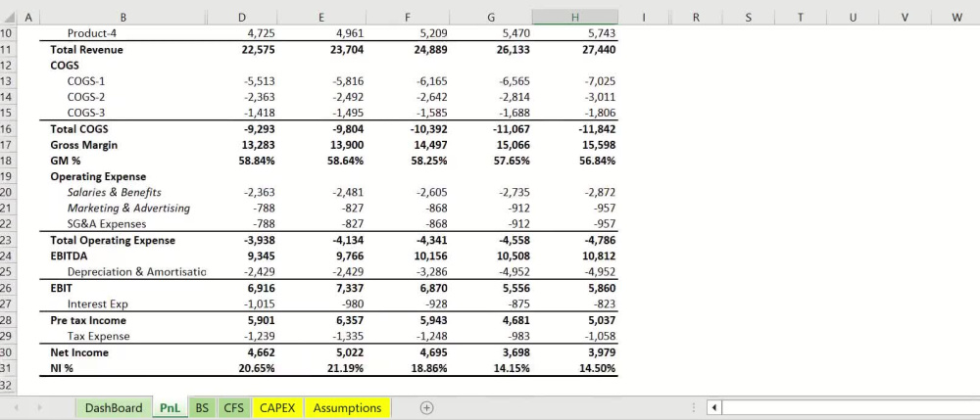Open the CFS sheet tab
Viewport: 980px width, 420px height.
tap(234, 408)
